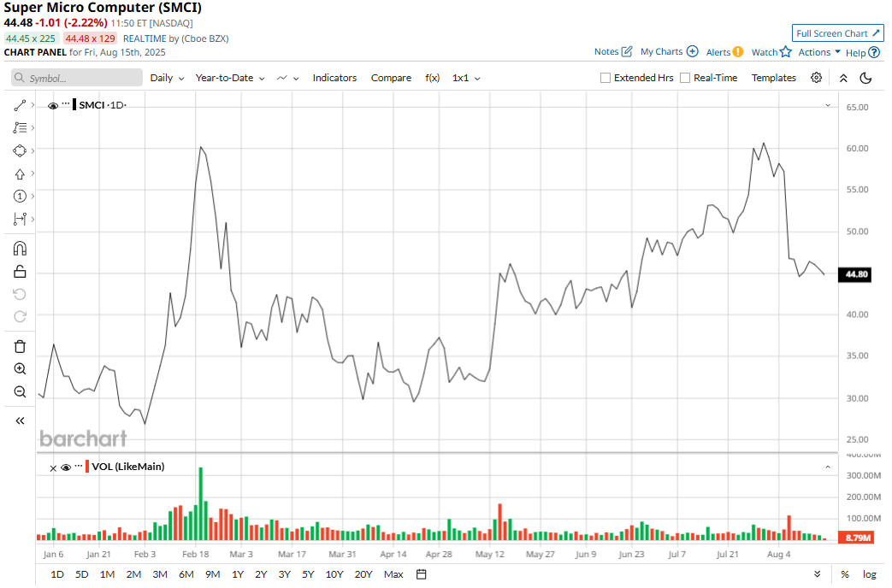Screen dimensions: 892x588
Task: Click the 44.80 current price label
Action: pyautogui.click(x=855, y=274)
